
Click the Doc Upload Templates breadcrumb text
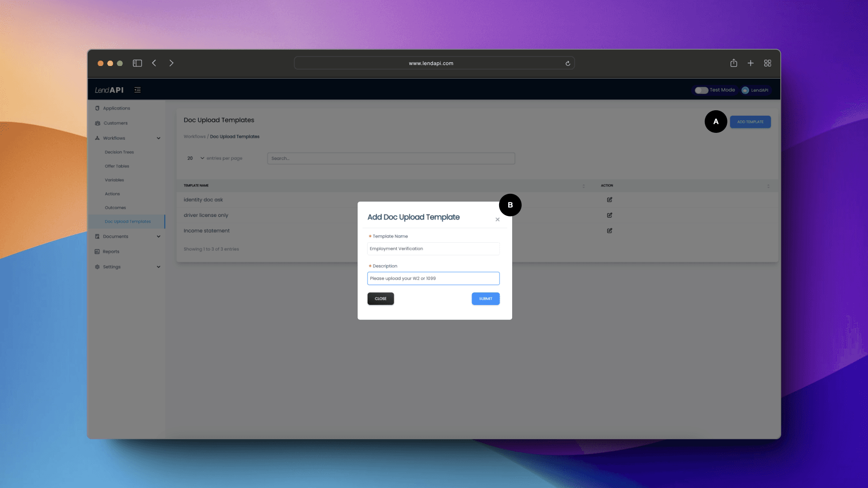click(x=235, y=136)
